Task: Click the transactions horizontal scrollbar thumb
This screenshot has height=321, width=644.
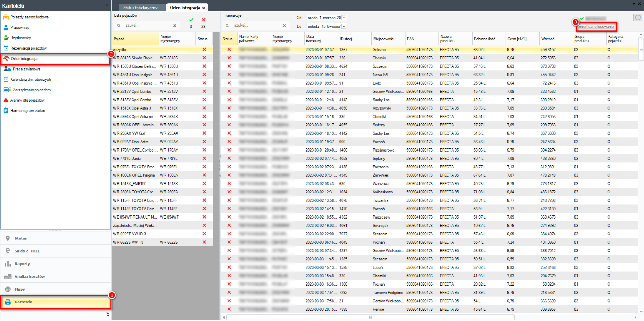Action: [x=370, y=317]
